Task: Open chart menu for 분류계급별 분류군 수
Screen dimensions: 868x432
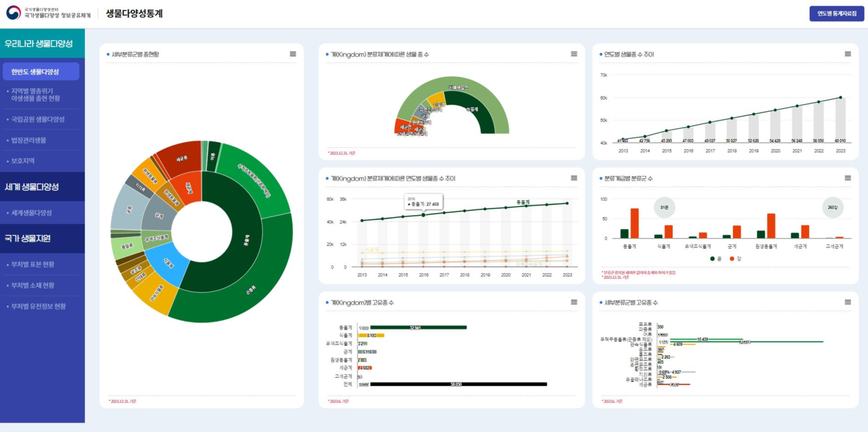Action: (x=848, y=178)
